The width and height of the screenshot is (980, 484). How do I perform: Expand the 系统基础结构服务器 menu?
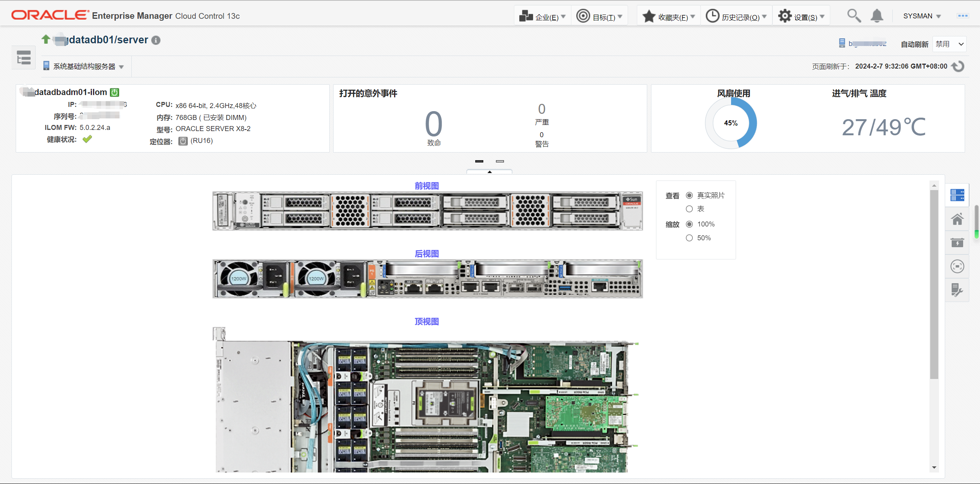click(84, 67)
